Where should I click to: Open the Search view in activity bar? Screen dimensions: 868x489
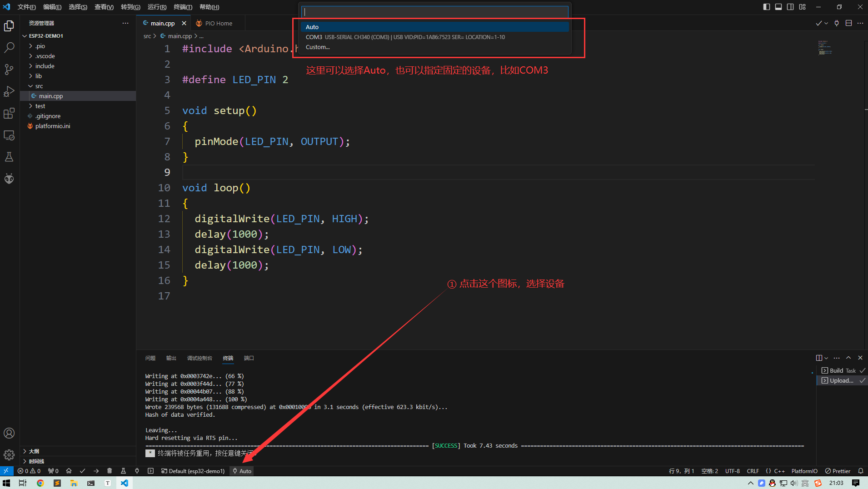pyautogui.click(x=9, y=47)
